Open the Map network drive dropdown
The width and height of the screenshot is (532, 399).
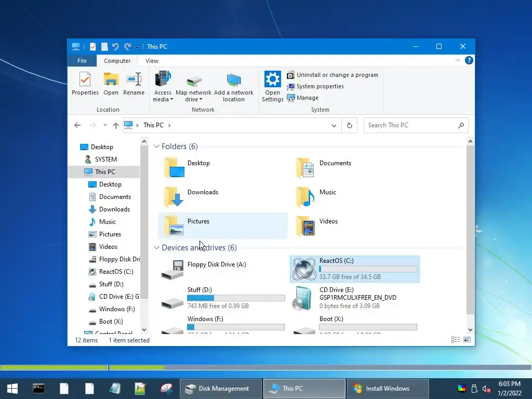[193, 87]
